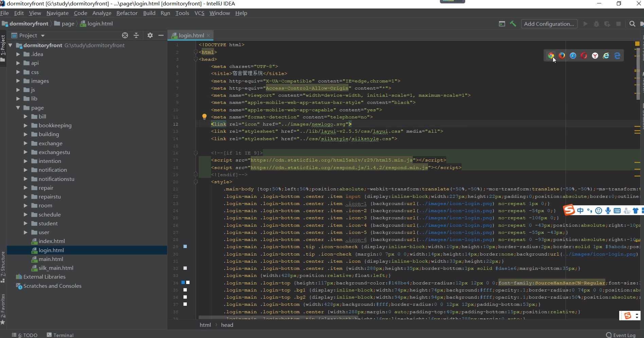
Task: Toggle the 6: TODO tool window
Action: coord(24,335)
